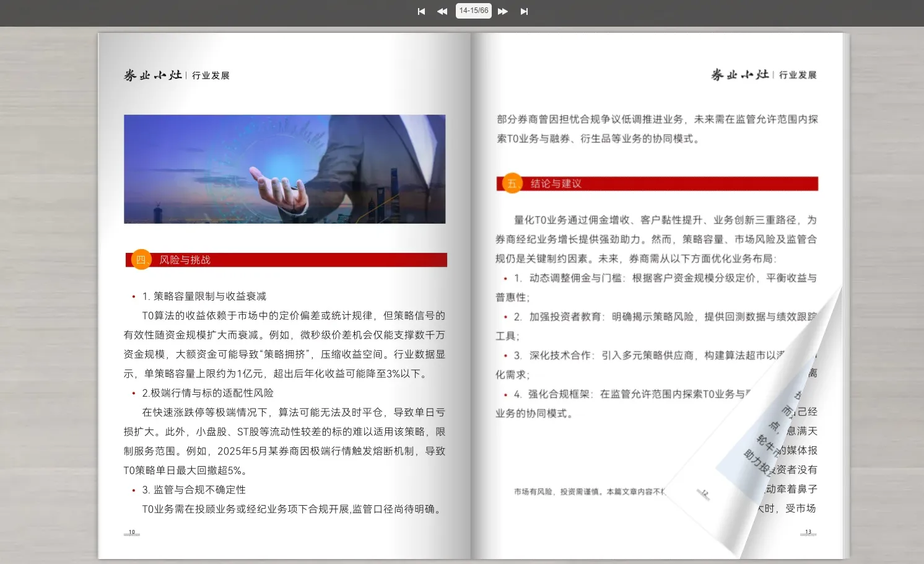Click the heading 1. 策略容量限制与收益衰减
Viewport: 924px width, 564px height.
pos(204,296)
